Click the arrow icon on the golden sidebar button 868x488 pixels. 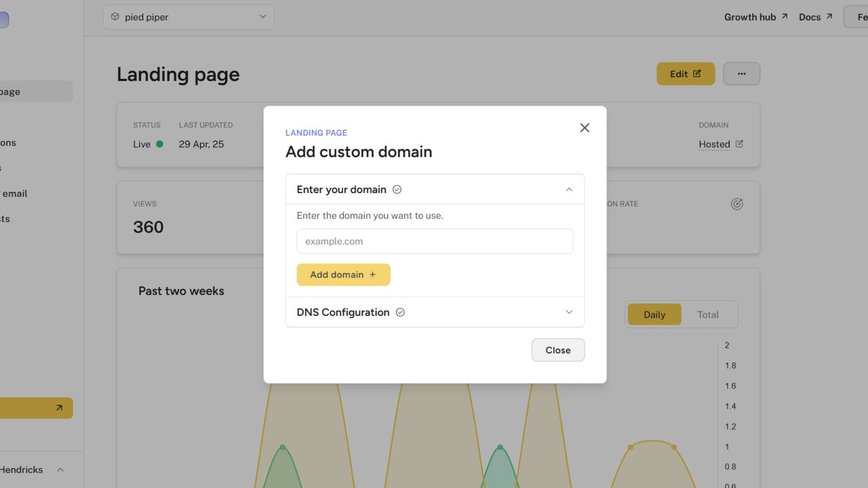58,408
